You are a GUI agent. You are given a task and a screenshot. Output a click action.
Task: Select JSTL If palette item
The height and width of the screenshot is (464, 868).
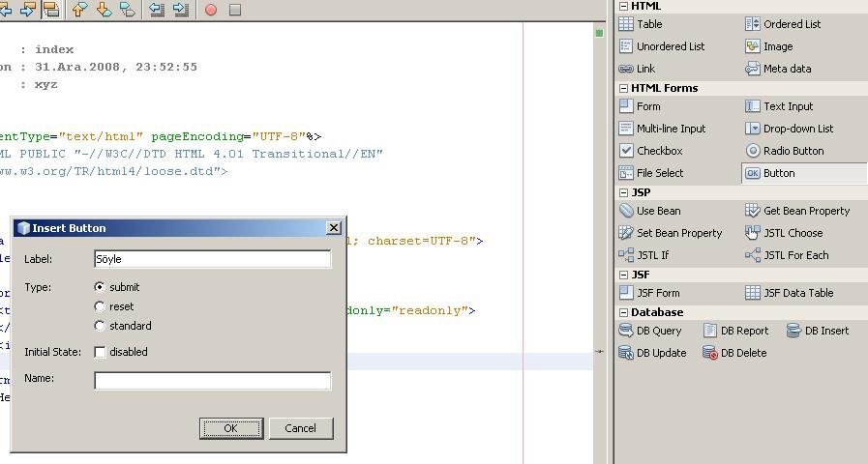[644, 255]
